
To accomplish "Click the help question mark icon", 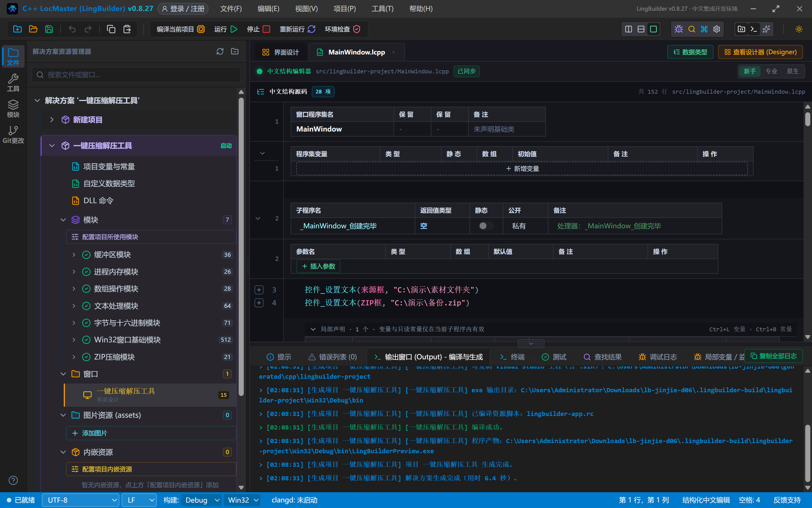I will 13,480.
